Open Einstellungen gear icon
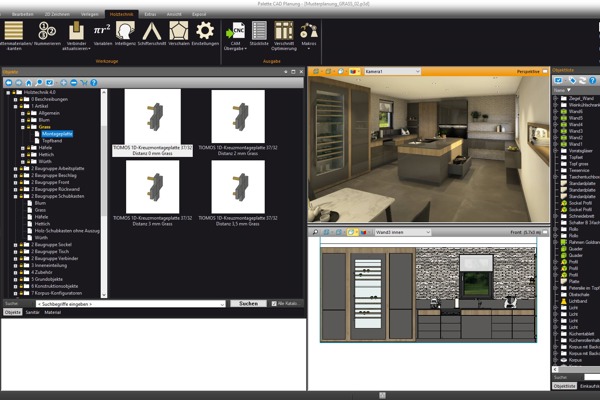The width and height of the screenshot is (600, 400). tap(205, 31)
